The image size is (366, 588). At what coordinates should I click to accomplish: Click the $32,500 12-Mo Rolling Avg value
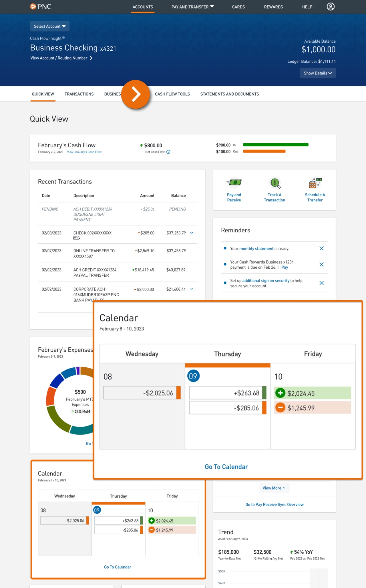click(262, 552)
